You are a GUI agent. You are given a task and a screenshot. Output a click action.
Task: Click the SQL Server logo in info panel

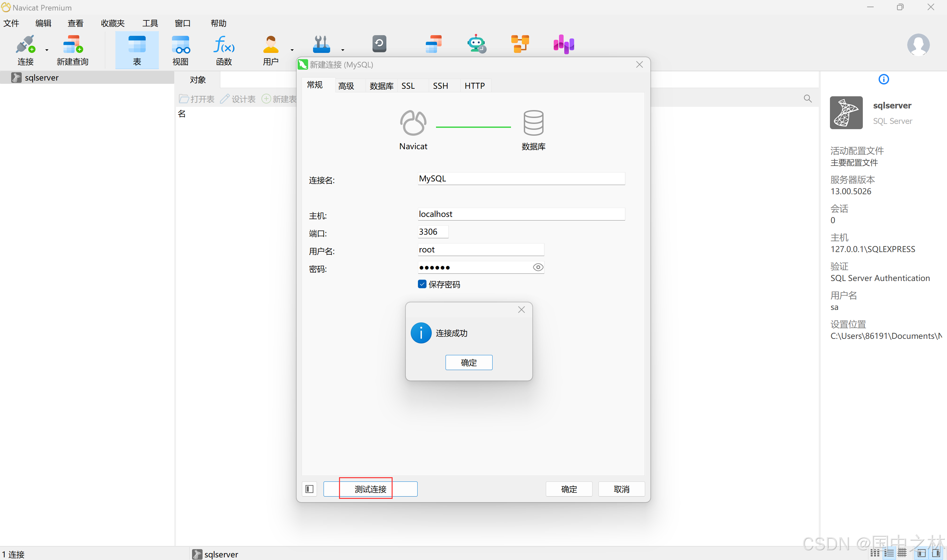click(x=846, y=112)
